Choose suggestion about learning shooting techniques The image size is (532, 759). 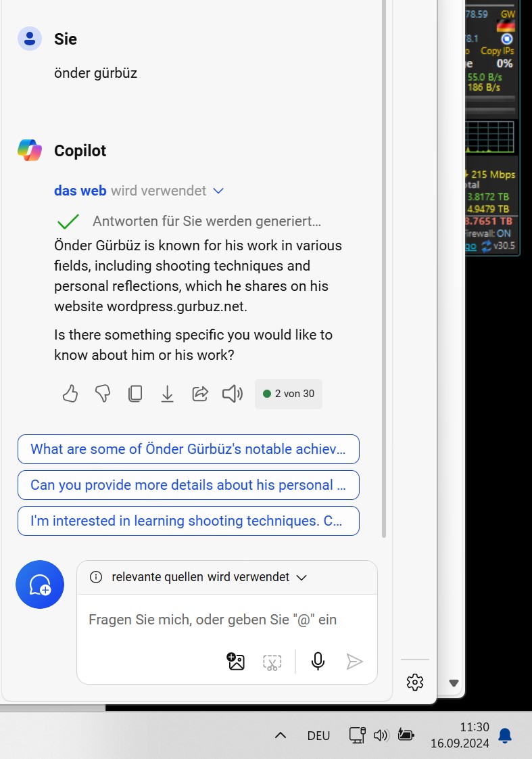[x=189, y=521]
